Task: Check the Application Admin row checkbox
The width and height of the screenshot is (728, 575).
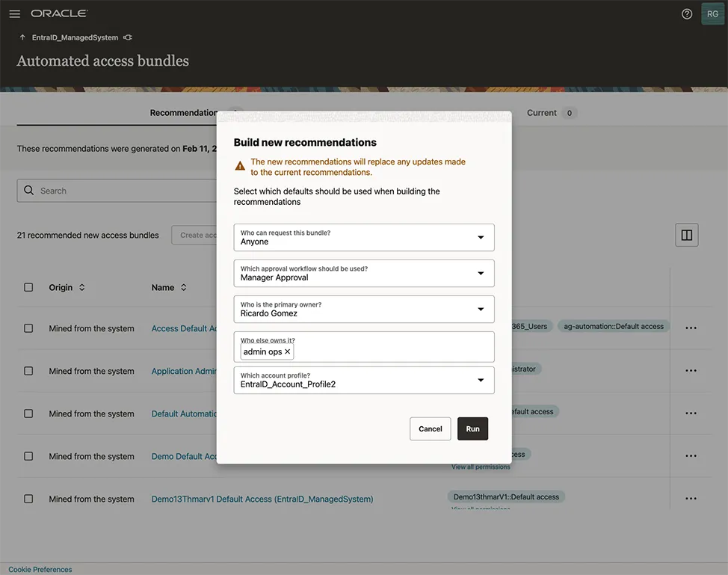Action: pyautogui.click(x=28, y=371)
